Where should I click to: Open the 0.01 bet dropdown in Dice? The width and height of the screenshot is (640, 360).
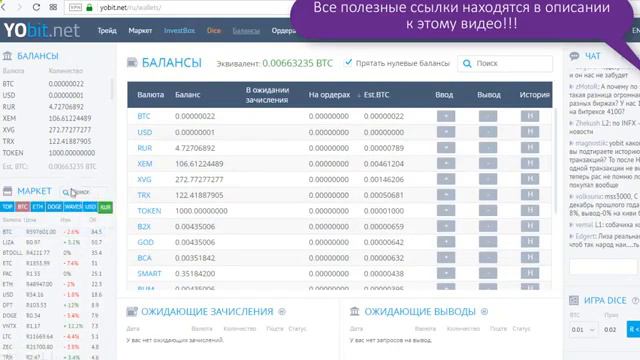coord(583,329)
